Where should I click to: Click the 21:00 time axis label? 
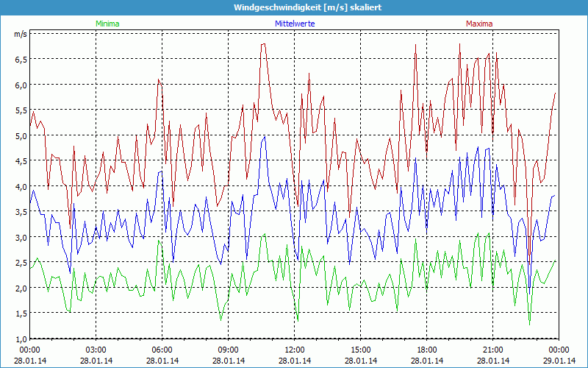[492, 350]
